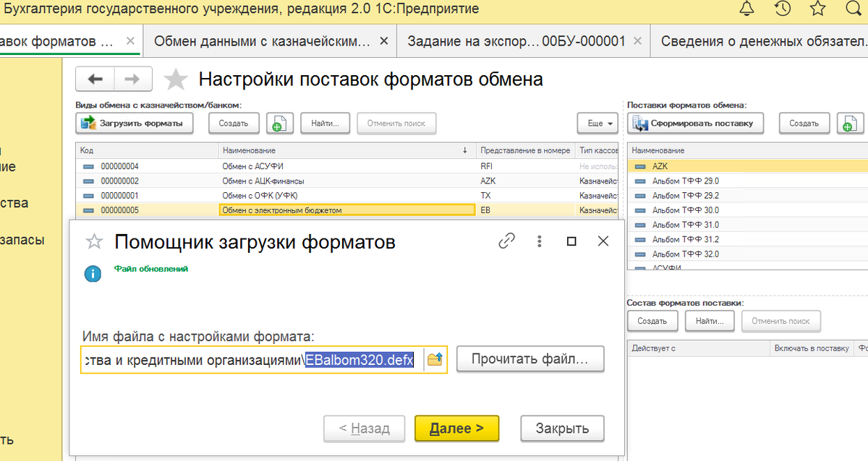Select the Альбом ТФФ 30.0 delivery

pyautogui.click(x=747, y=210)
